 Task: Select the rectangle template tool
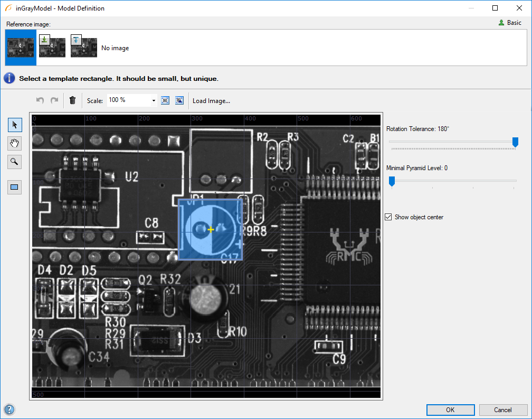(14, 187)
